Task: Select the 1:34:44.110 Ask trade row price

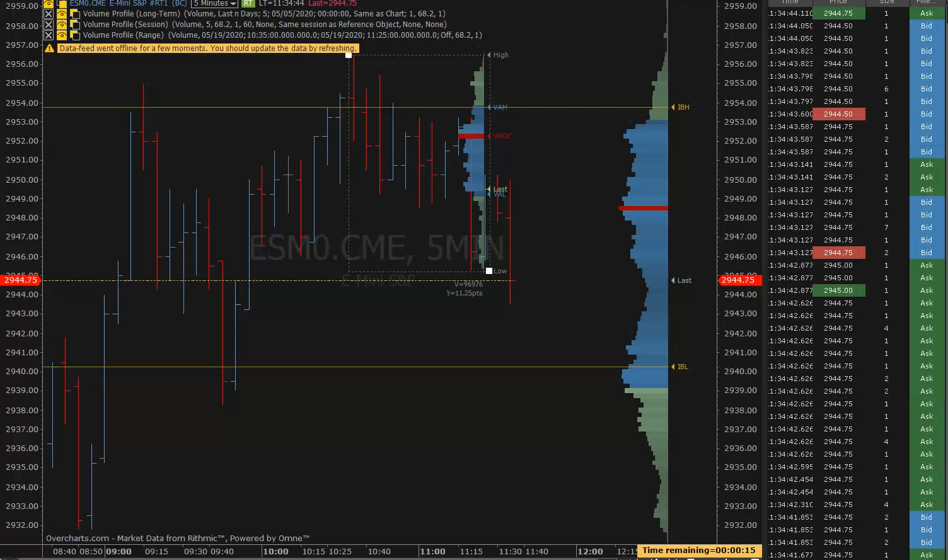Action: click(x=838, y=13)
